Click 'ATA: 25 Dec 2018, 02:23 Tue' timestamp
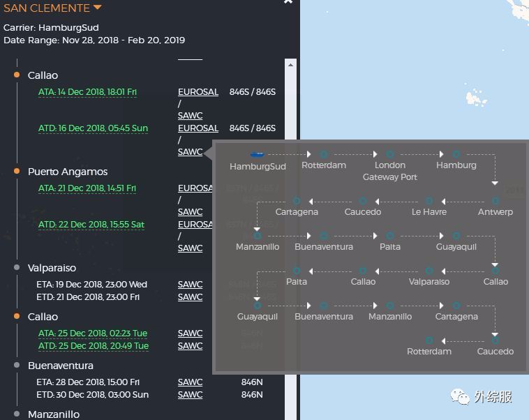The height and width of the screenshot is (420, 529). [93, 333]
